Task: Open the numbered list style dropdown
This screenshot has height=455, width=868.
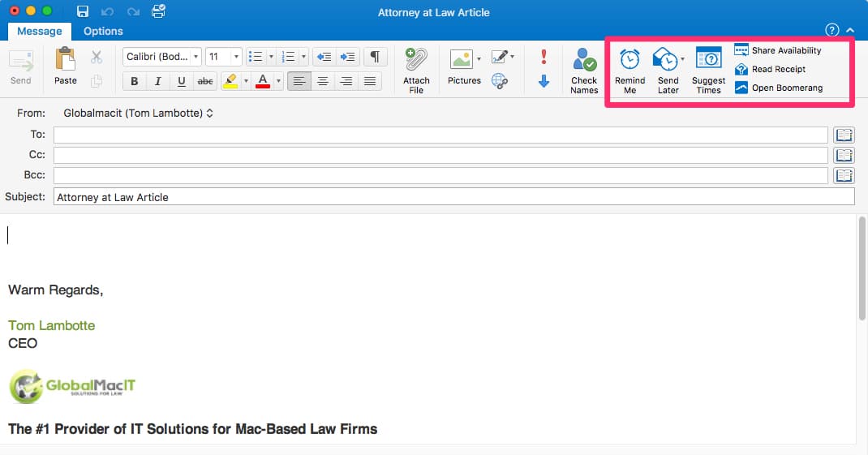Action: tap(303, 57)
